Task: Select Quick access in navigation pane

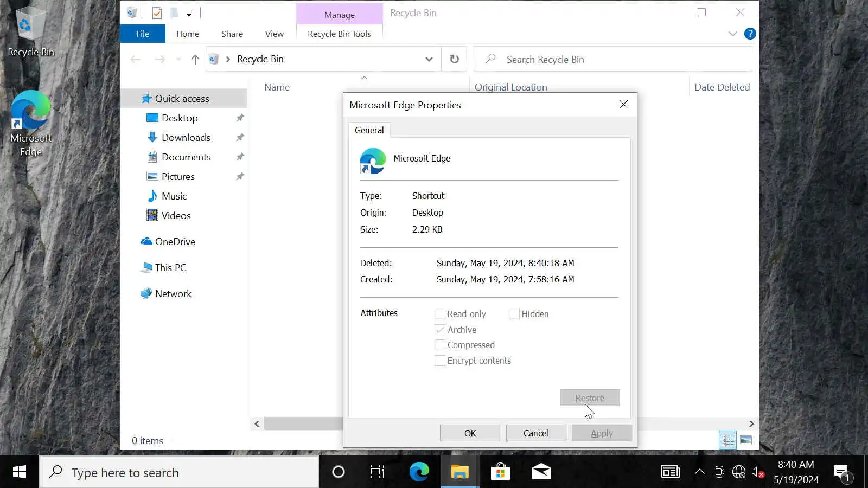Action: [x=182, y=99]
